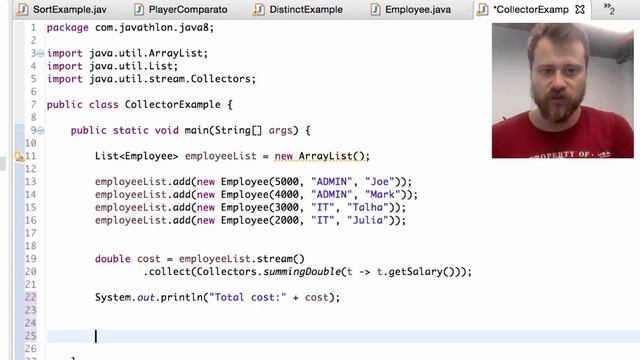The height and width of the screenshot is (360, 640).
Task: Close the CollectorExample tab
Action: (580, 9)
